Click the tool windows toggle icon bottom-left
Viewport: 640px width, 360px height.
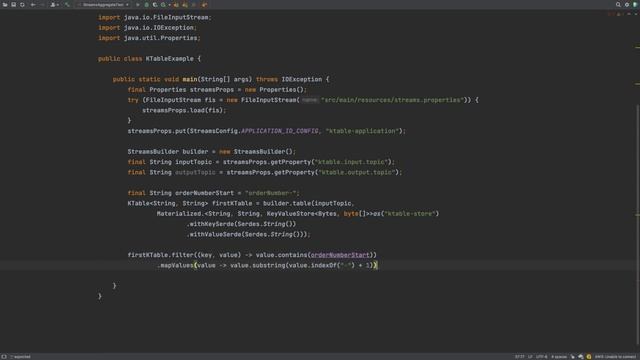pyautogui.click(x=4, y=356)
